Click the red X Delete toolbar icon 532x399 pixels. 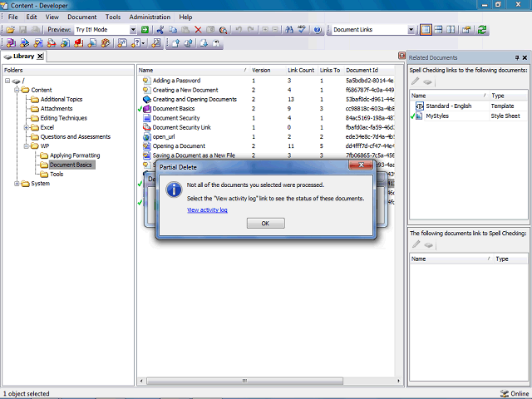point(198,30)
